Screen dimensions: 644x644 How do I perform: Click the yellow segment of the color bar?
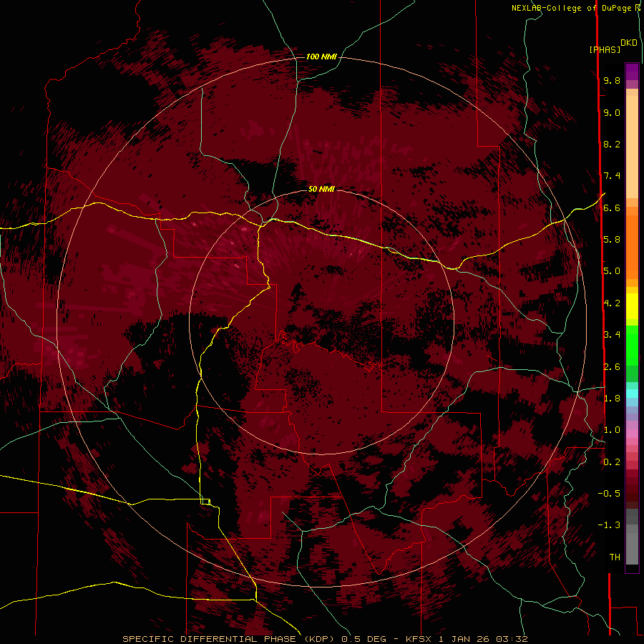click(632, 306)
